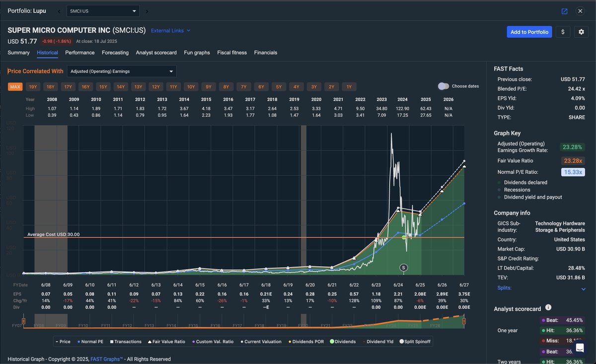Image resolution: width=596 pixels, height=364 pixels.
Task: Toggle Recessions graph key
Action: tap(514, 190)
